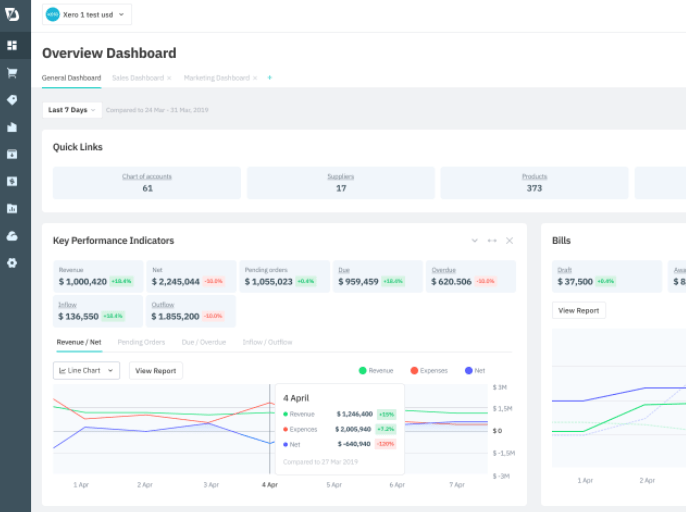686x512 pixels.
Task: Click the '4 April' tooltip title
Action: pos(296,398)
